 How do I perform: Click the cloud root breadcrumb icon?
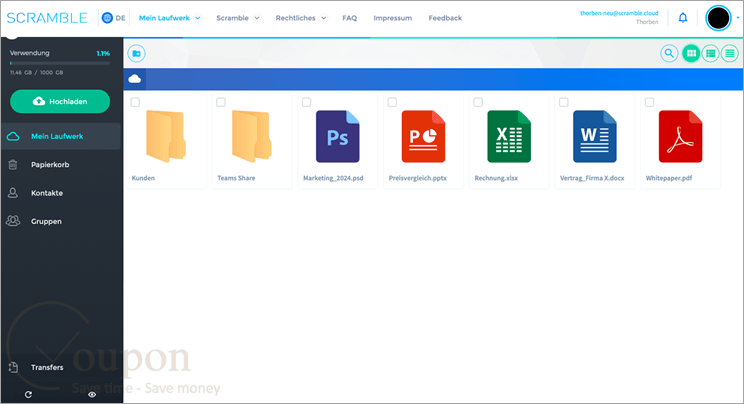tap(135, 79)
